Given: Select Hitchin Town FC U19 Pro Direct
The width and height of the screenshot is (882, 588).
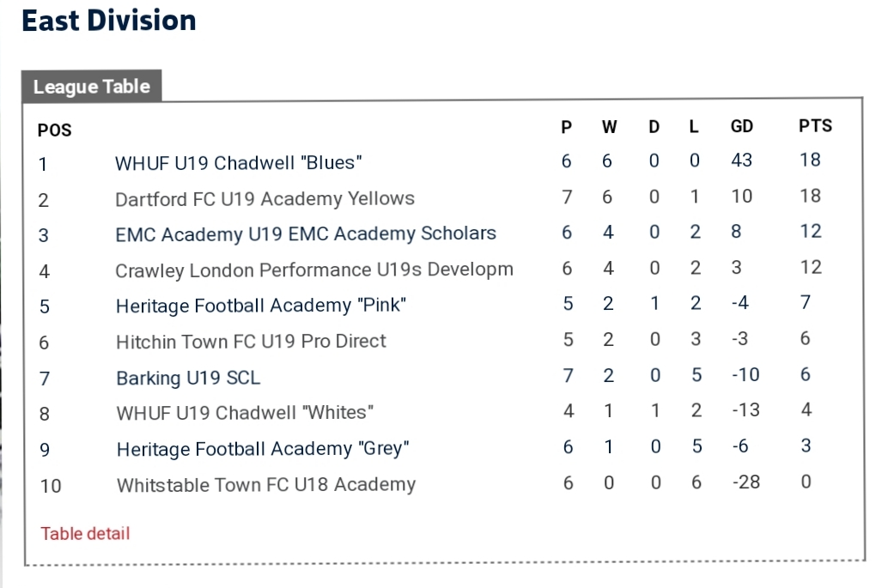Looking at the screenshot, I should [251, 342].
